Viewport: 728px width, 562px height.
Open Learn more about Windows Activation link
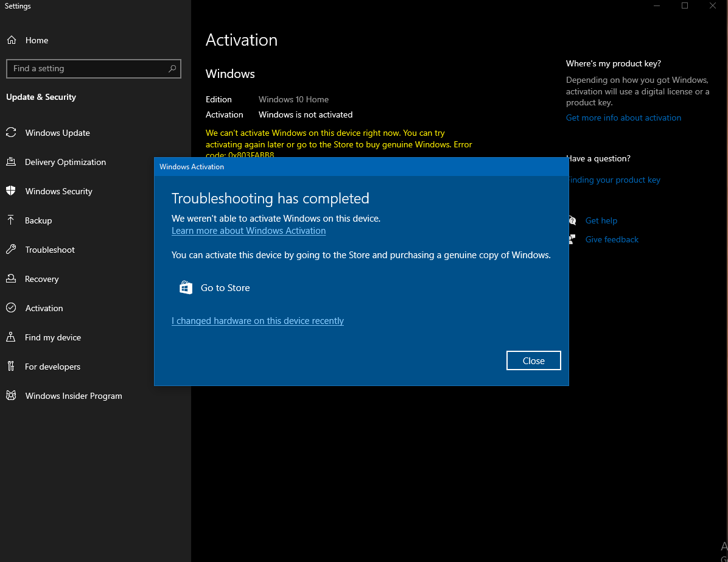pos(248,231)
